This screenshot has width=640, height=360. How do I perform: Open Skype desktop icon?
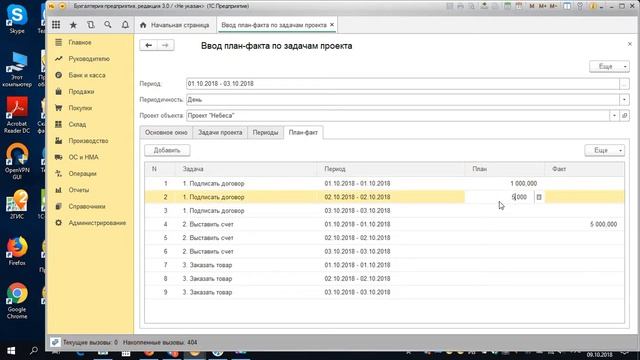(17, 19)
